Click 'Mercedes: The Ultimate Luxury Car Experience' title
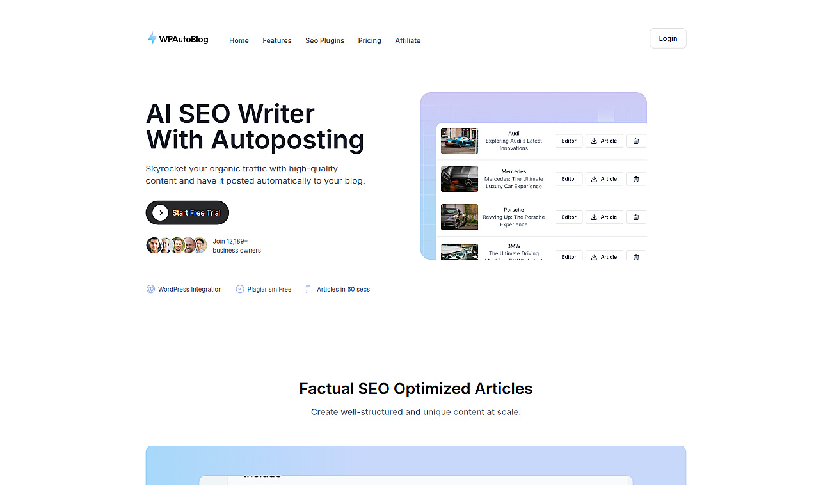 (x=514, y=183)
